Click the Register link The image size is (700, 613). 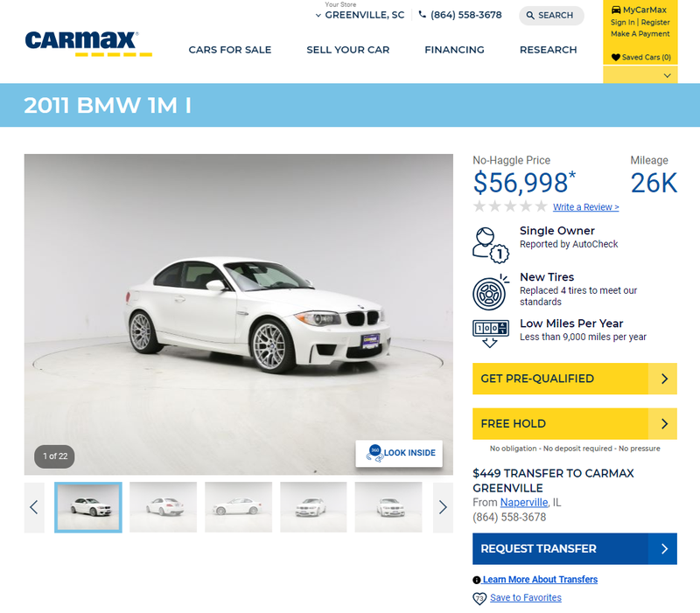(655, 23)
